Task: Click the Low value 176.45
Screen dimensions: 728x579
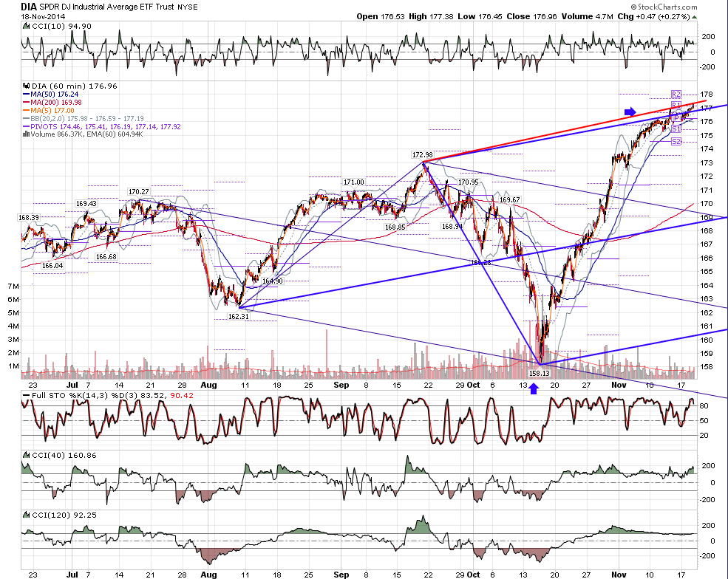Action: point(490,17)
